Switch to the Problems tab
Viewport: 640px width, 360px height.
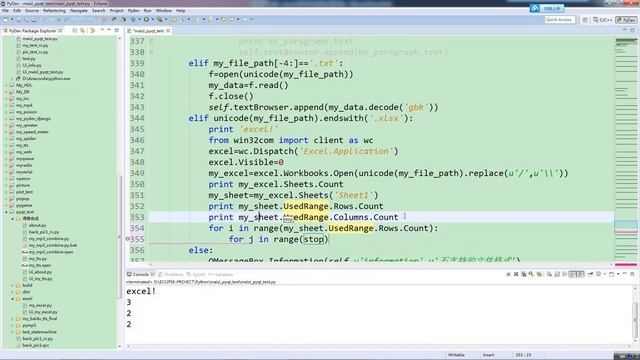(171, 274)
